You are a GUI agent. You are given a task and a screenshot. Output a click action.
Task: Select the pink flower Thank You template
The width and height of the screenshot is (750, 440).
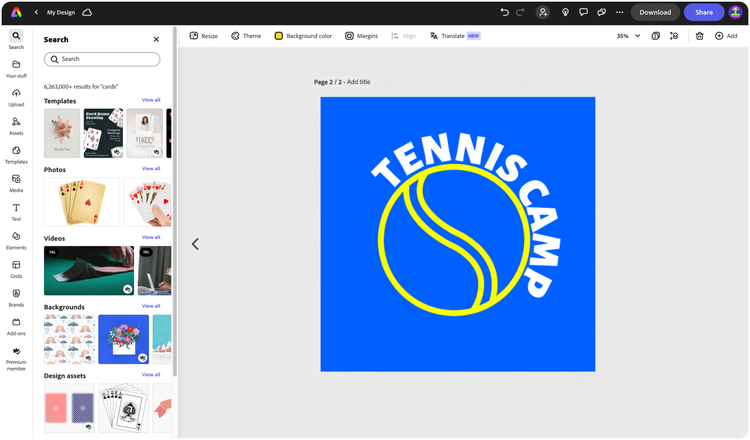[x=62, y=133]
